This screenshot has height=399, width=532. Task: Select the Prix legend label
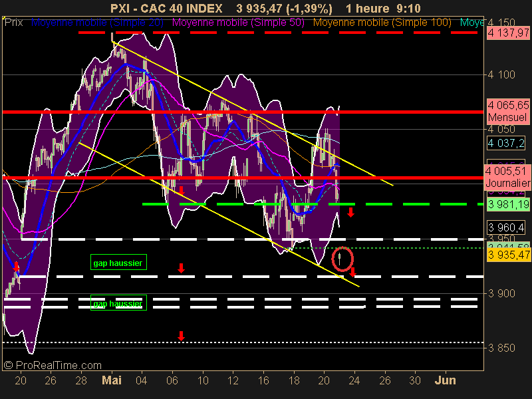[x=13, y=23]
